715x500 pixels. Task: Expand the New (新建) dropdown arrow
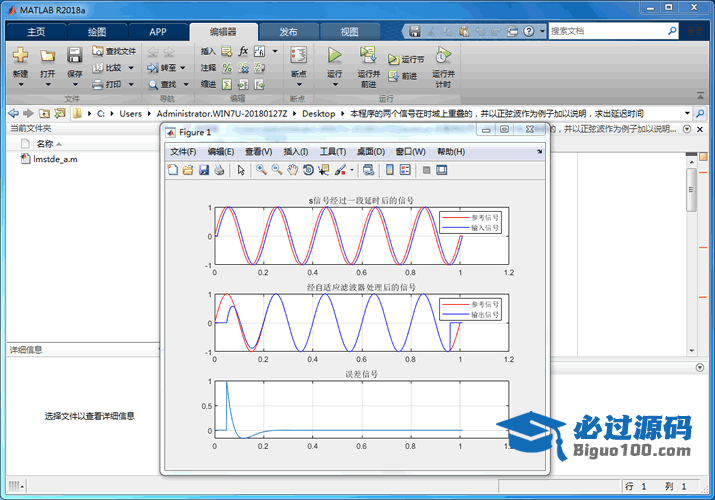click(x=21, y=84)
